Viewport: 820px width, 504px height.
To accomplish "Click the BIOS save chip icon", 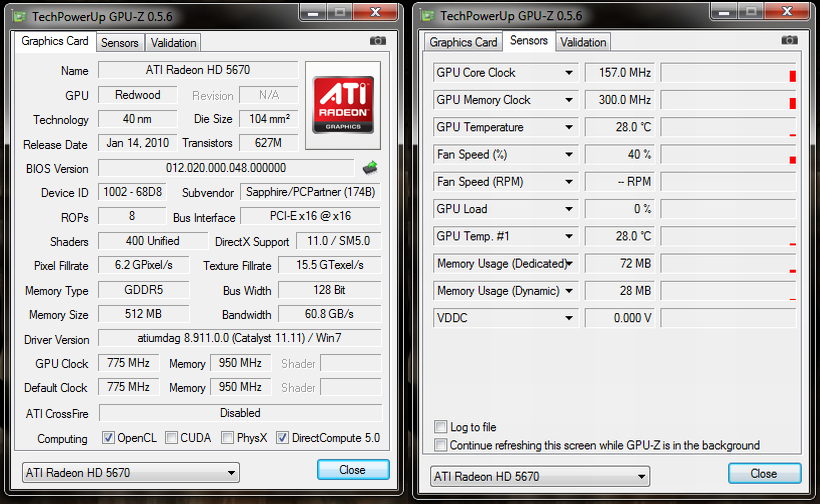I will click(x=370, y=168).
